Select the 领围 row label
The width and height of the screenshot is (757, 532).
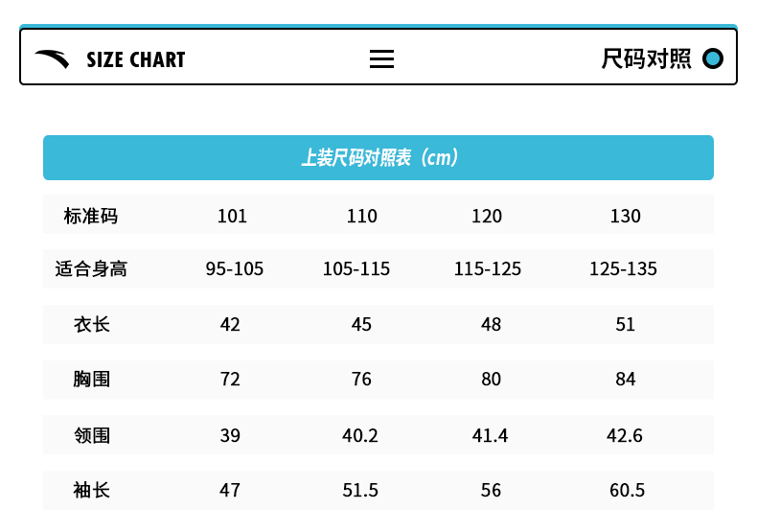(91, 435)
